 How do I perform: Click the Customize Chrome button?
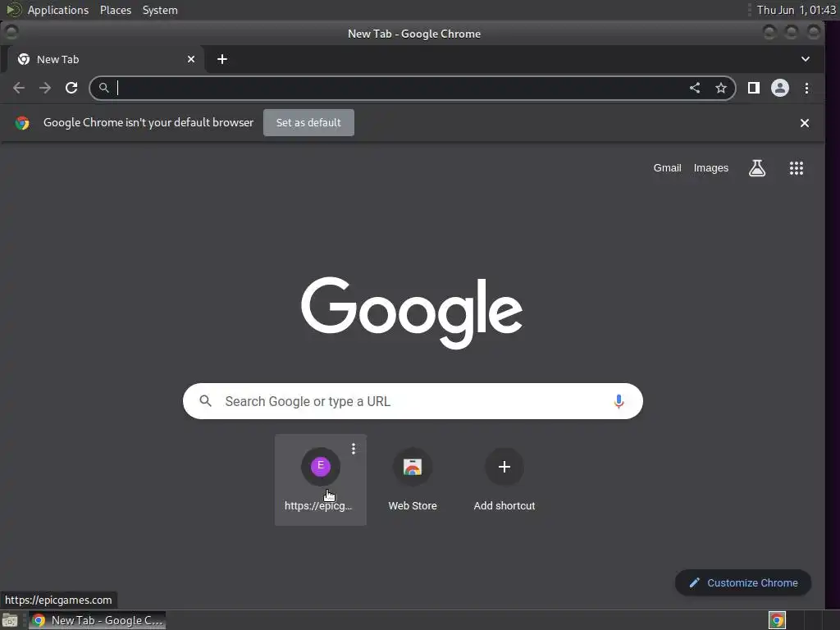[x=743, y=583]
